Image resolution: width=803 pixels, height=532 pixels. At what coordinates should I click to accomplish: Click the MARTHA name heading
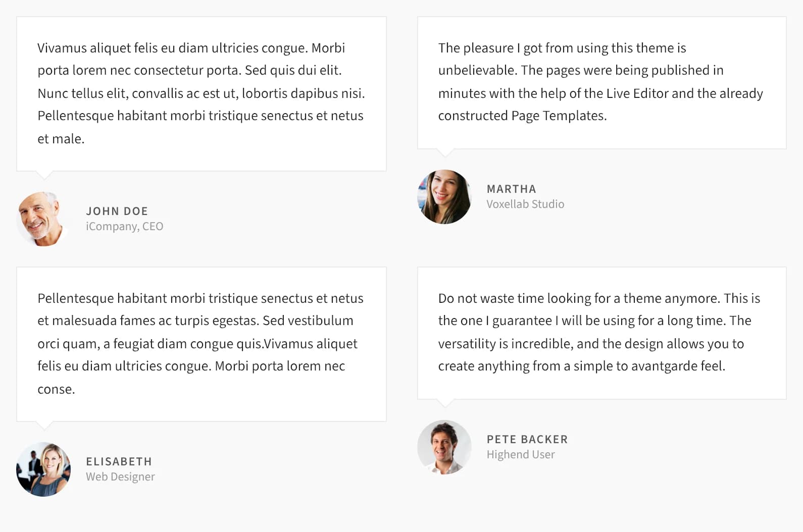(511, 189)
